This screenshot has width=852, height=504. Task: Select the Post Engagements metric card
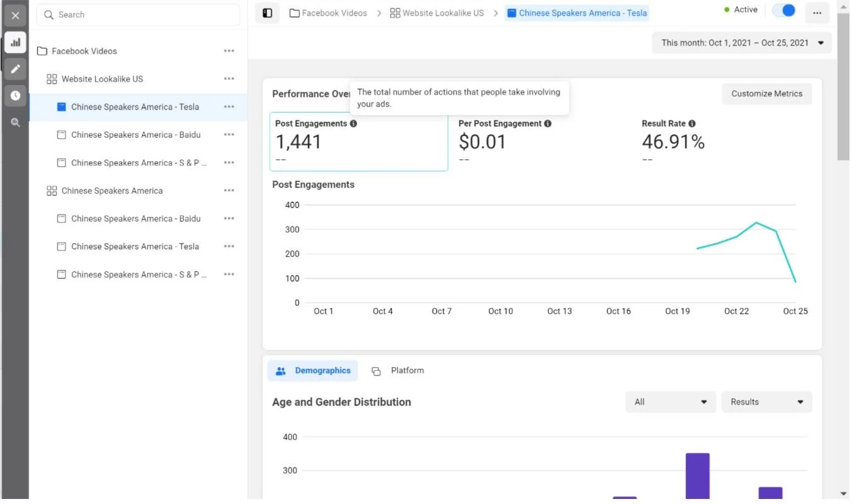click(x=358, y=142)
